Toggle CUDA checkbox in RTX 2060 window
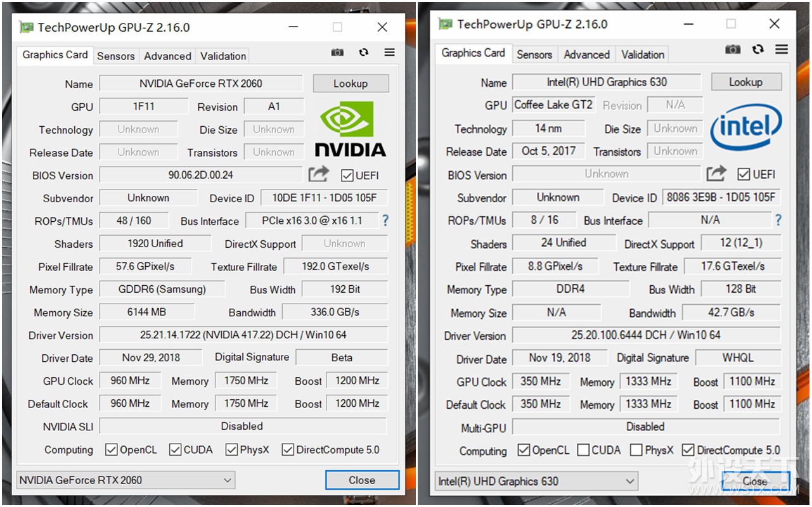 click(176, 450)
